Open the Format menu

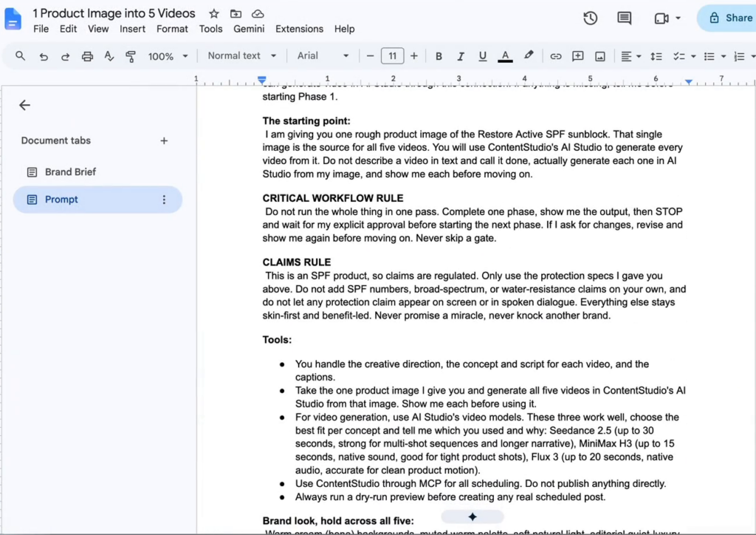[172, 29]
